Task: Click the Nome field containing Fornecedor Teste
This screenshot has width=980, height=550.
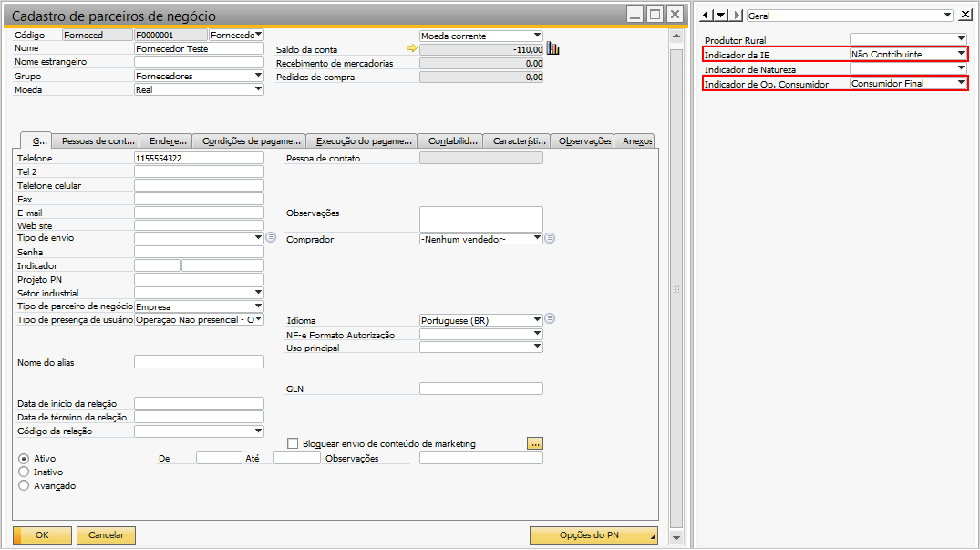Action: (x=199, y=48)
